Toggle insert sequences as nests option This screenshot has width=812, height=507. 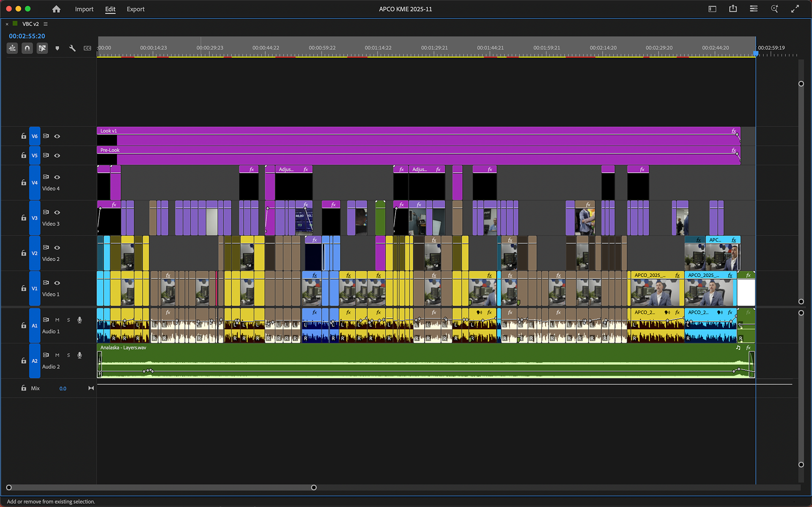(12, 48)
